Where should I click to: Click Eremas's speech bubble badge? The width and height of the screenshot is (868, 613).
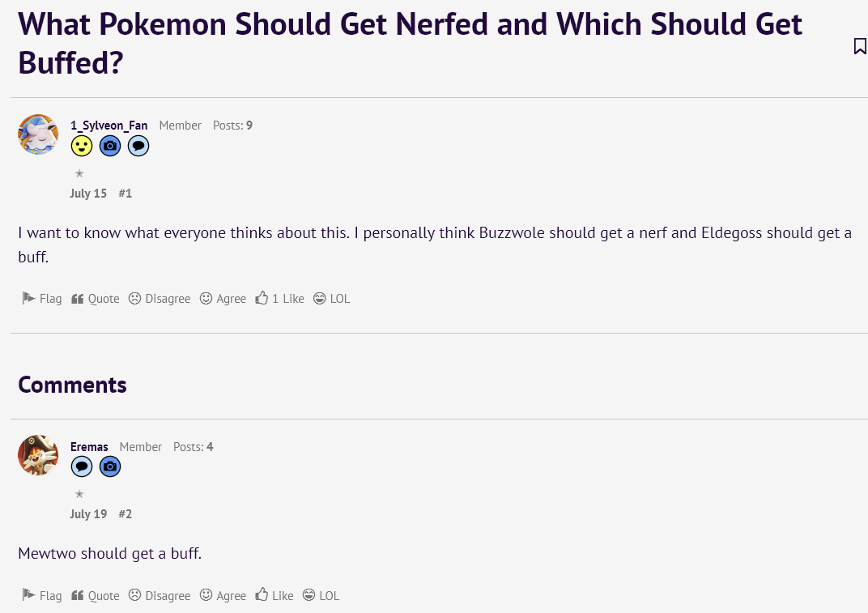(82, 466)
